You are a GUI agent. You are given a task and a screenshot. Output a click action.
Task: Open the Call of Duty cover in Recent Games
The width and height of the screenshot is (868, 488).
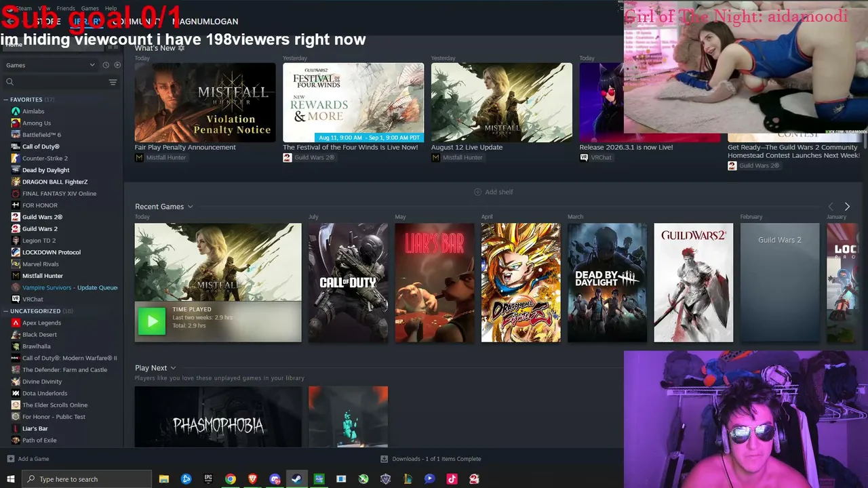pos(348,283)
